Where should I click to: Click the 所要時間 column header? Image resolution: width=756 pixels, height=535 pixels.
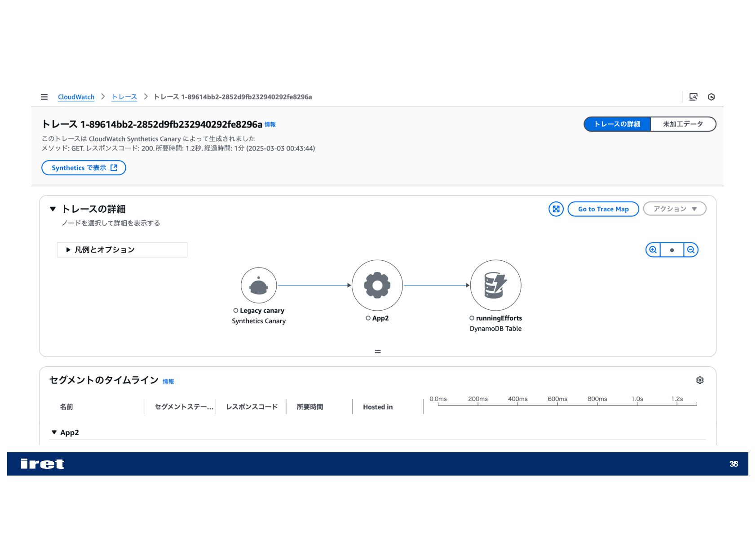tap(310, 407)
